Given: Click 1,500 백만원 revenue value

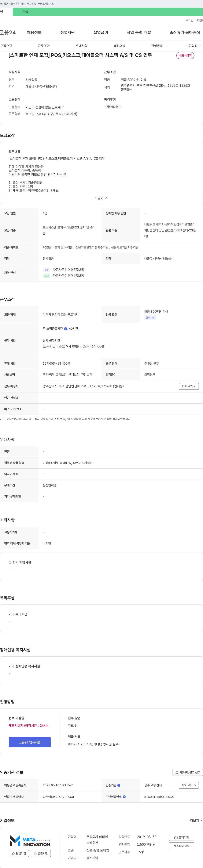Looking at the screenshot, I should tap(146, 844).
